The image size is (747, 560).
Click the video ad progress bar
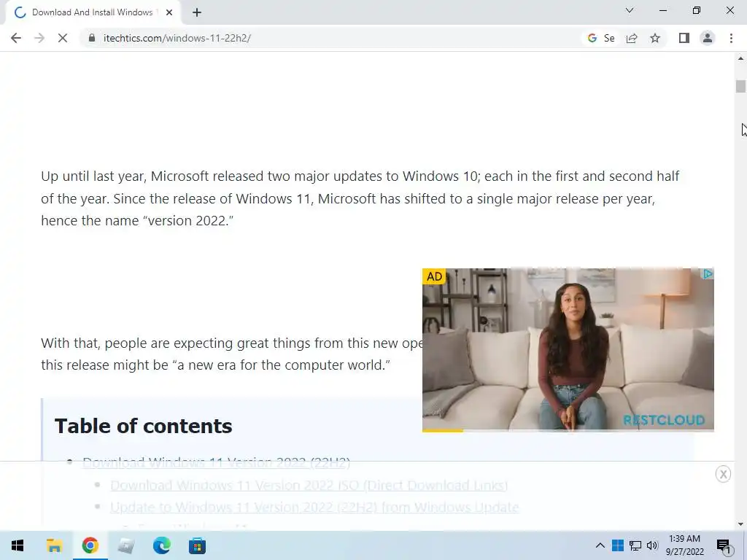(568, 430)
